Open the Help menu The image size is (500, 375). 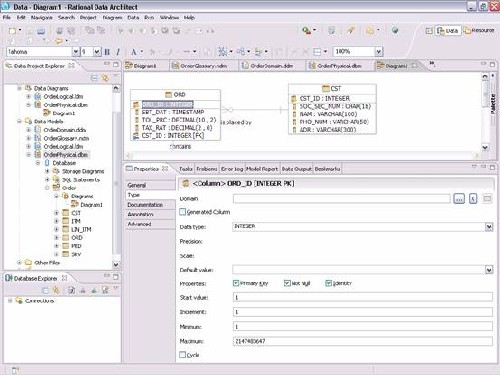(189, 17)
